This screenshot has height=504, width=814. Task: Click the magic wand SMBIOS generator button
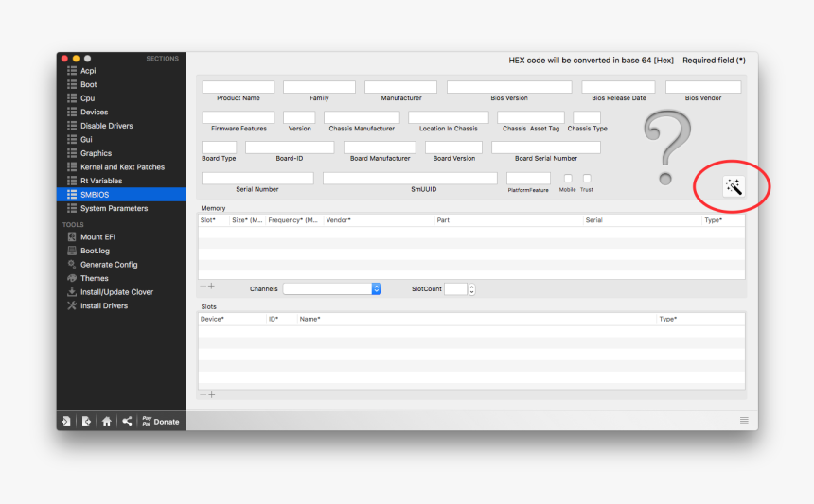pos(734,186)
